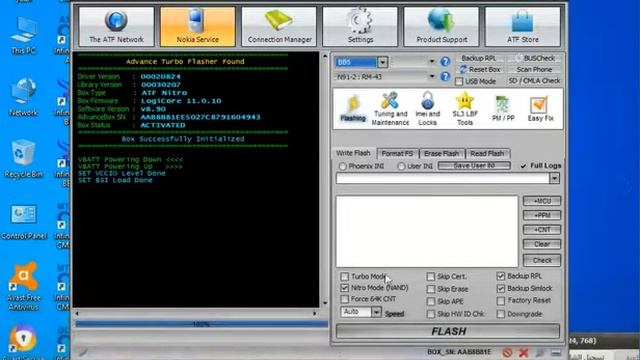Click the +PPM button
The image size is (640, 360).
pyautogui.click(x=542, y=215)
